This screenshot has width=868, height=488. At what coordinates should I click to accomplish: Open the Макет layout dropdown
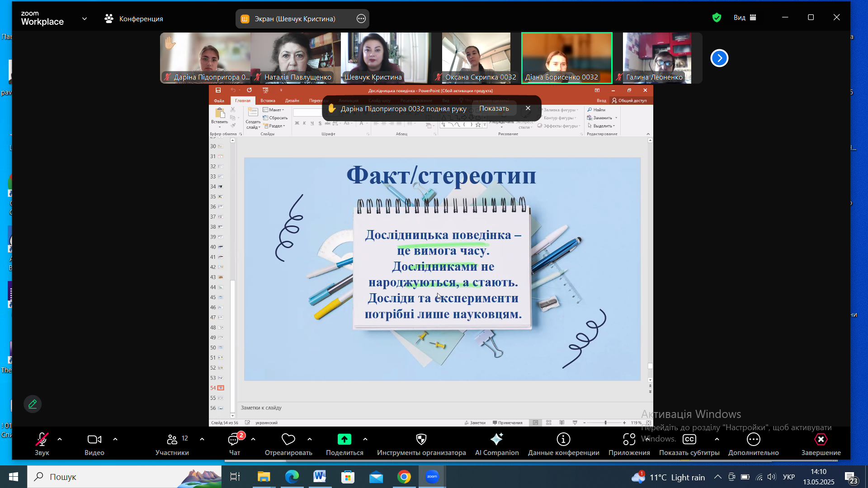pos(274,110)
